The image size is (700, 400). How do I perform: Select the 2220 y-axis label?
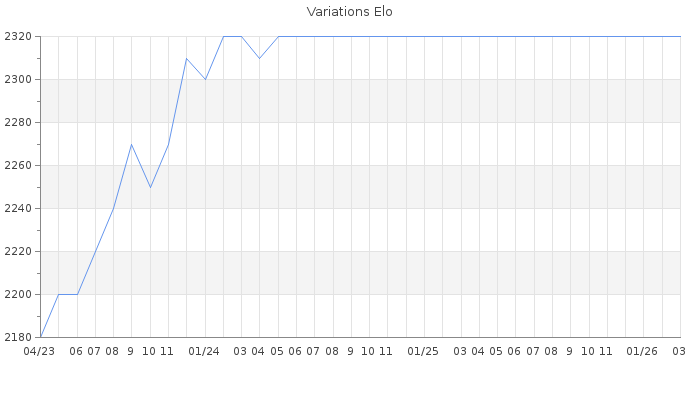point(18,251)
